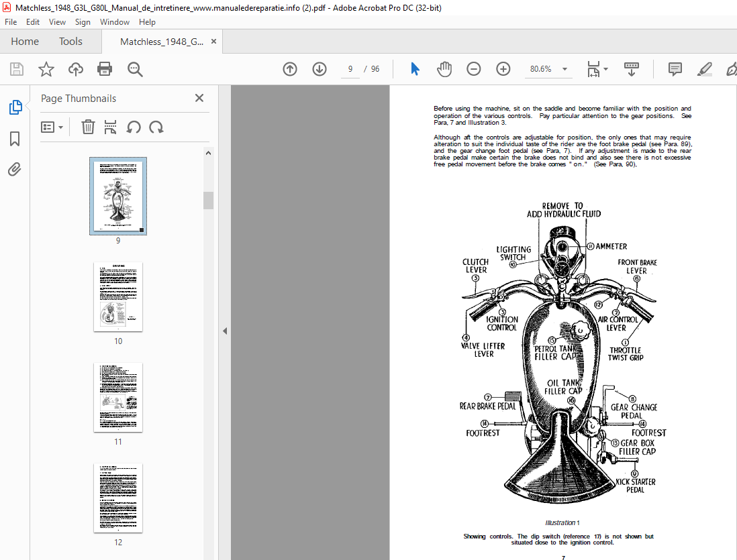Select page 11 thumbnail
The height and width of the screenshot is (560, 737).
(118, 398)
